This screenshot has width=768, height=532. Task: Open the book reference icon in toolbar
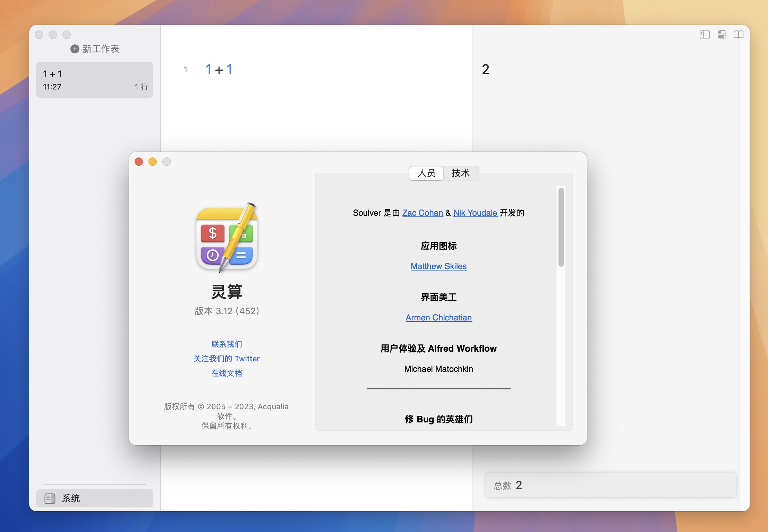(739, 34)
